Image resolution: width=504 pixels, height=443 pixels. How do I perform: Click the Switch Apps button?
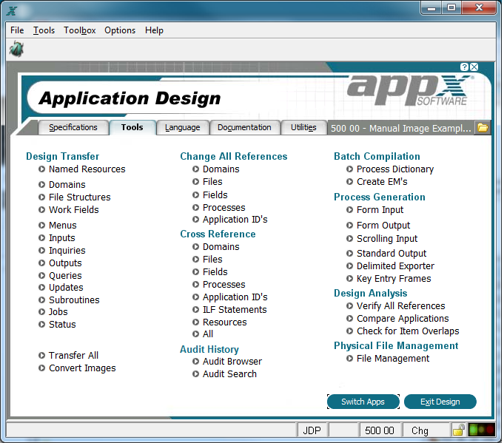pyautogui.click(x=363, y=402)
